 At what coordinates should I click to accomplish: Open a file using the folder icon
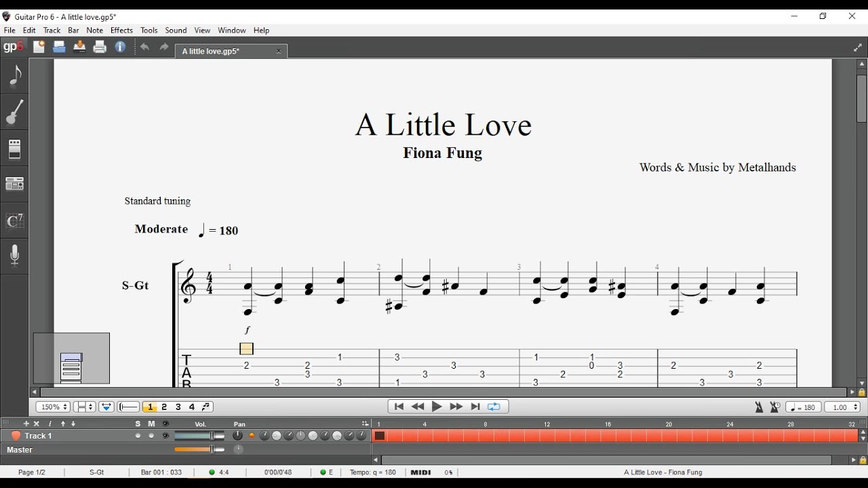[x=59, y=47]
